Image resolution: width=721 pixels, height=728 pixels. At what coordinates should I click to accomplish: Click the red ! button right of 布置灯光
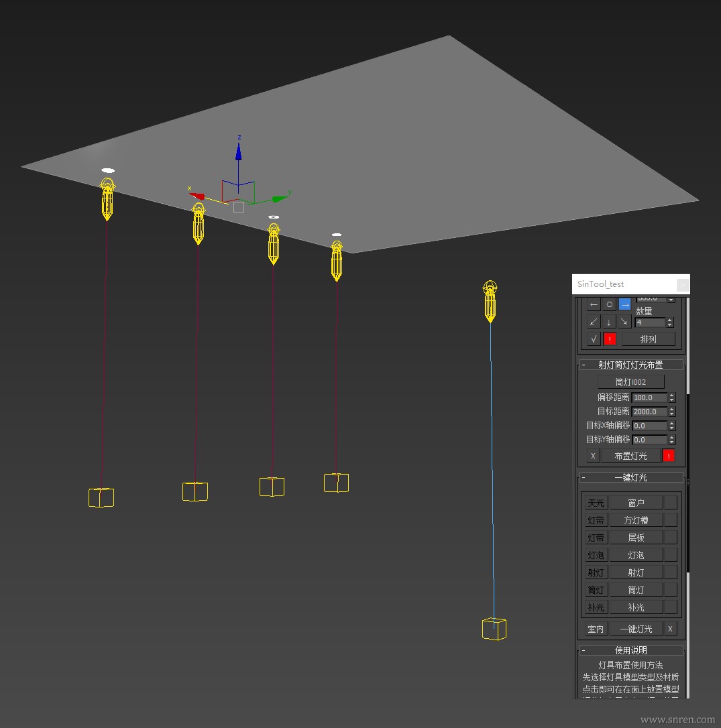click(669, 456)
